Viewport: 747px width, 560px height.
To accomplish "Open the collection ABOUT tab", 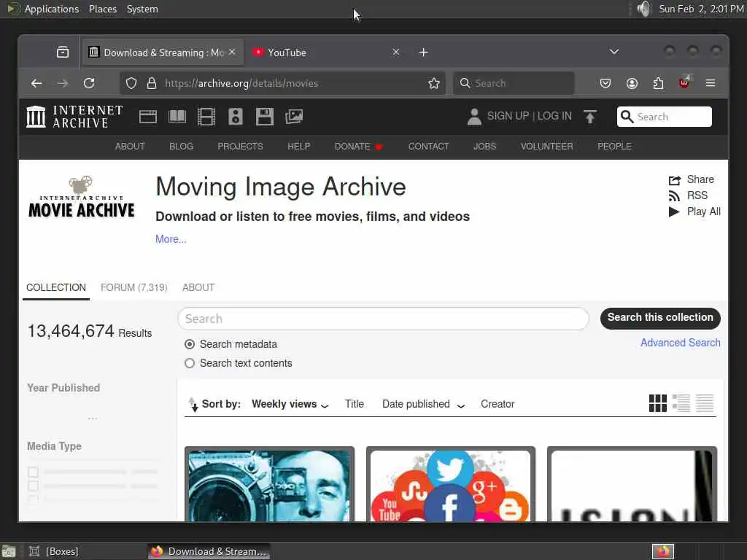I will (x=198, y=287).
